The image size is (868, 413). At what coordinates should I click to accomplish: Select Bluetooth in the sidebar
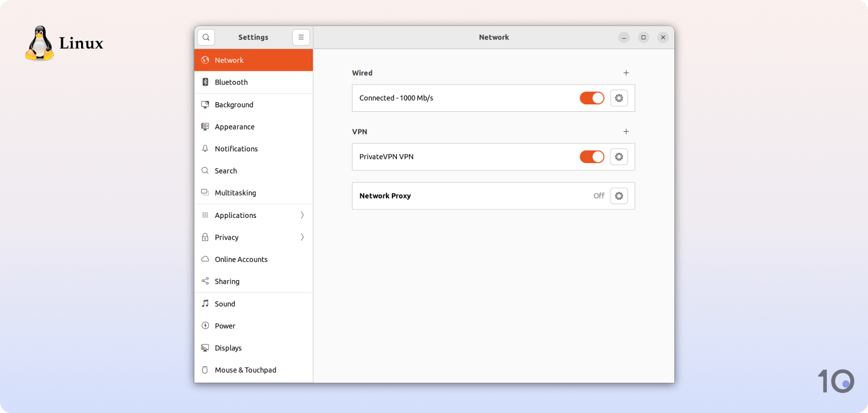(x=254, y=82)
